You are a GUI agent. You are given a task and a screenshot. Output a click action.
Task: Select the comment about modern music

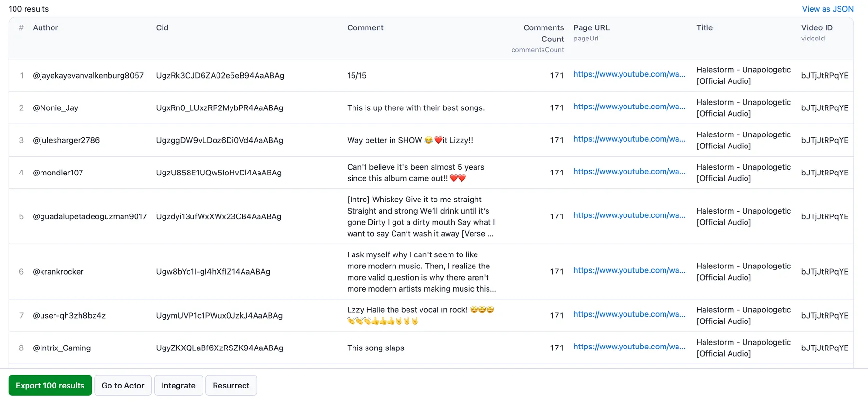pos(421,272)
